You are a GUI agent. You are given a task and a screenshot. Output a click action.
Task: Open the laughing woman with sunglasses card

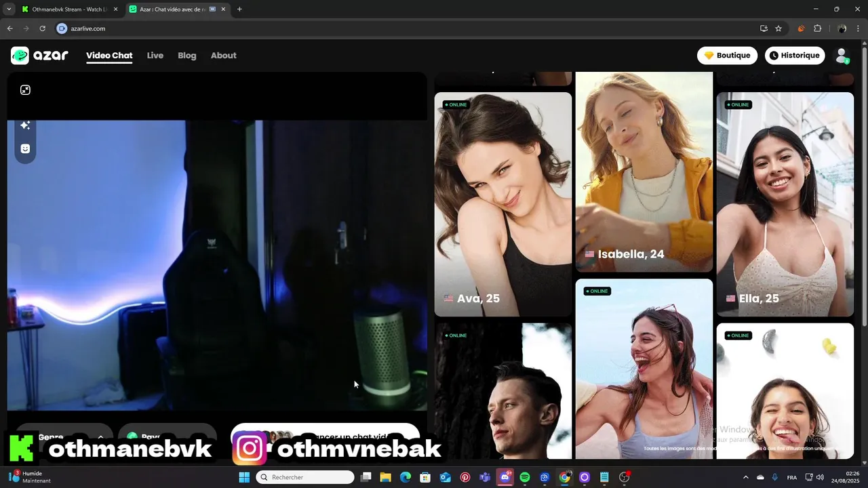tap(644, 369)
